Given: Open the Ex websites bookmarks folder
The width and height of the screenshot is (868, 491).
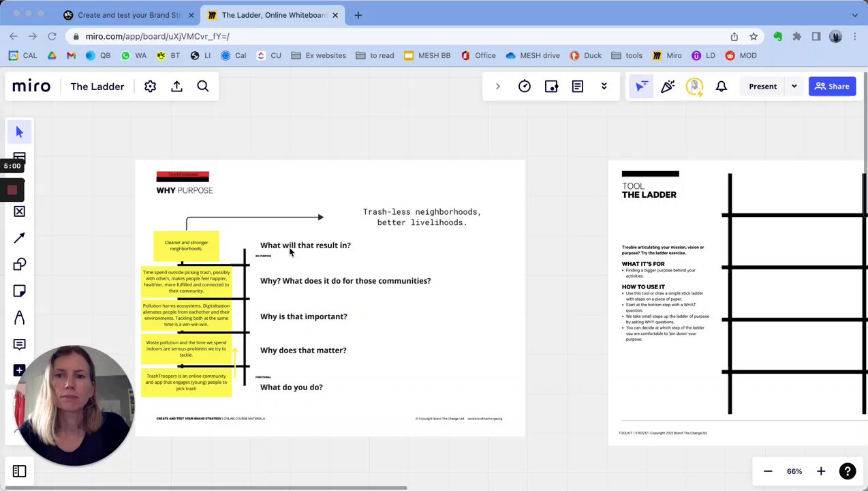Looking at the screenshot, I should coord(318,55).
